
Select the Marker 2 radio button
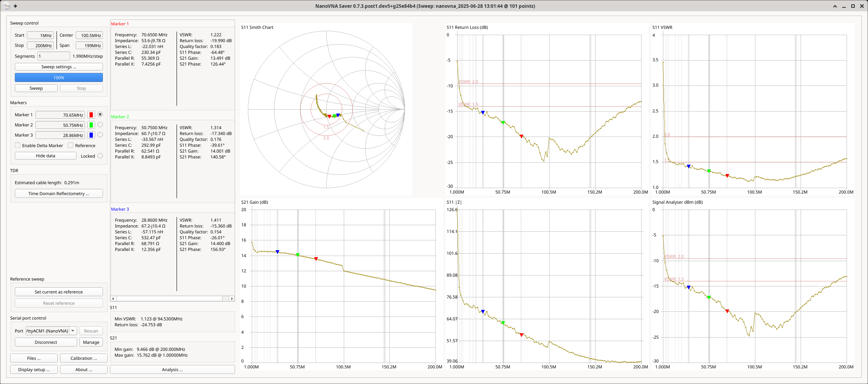click(x=100, y=124)
